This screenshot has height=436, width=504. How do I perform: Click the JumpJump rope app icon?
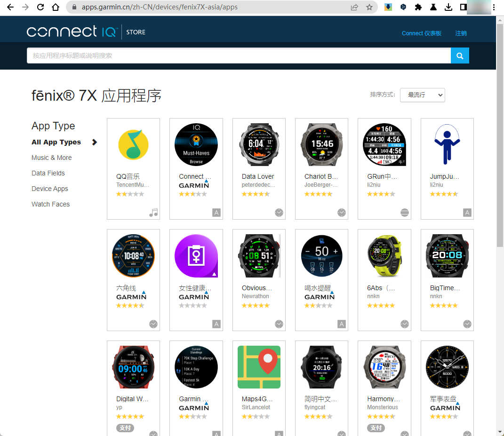(x=447, y=145)
